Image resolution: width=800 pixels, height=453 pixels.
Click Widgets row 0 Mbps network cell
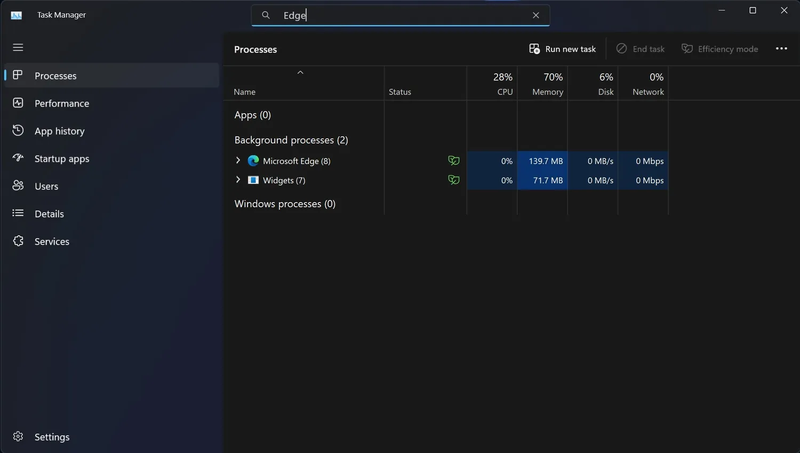pyautogui.click(x=643, y=180)
